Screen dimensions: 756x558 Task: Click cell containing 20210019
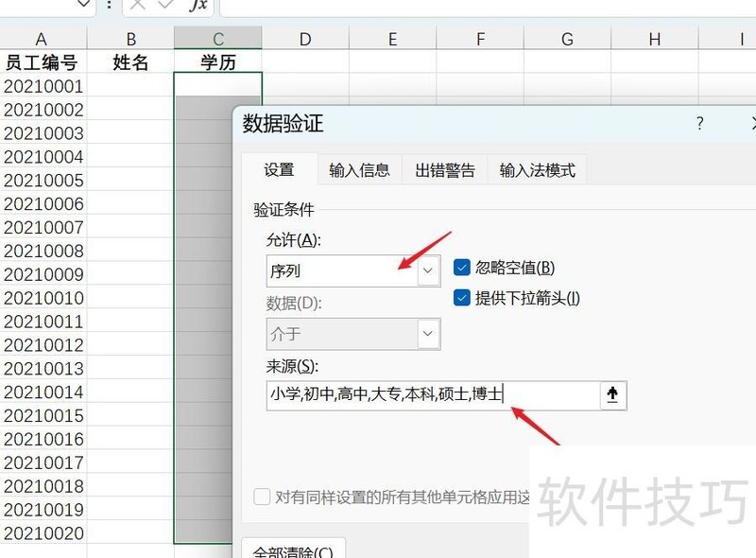tap(43, 510)
